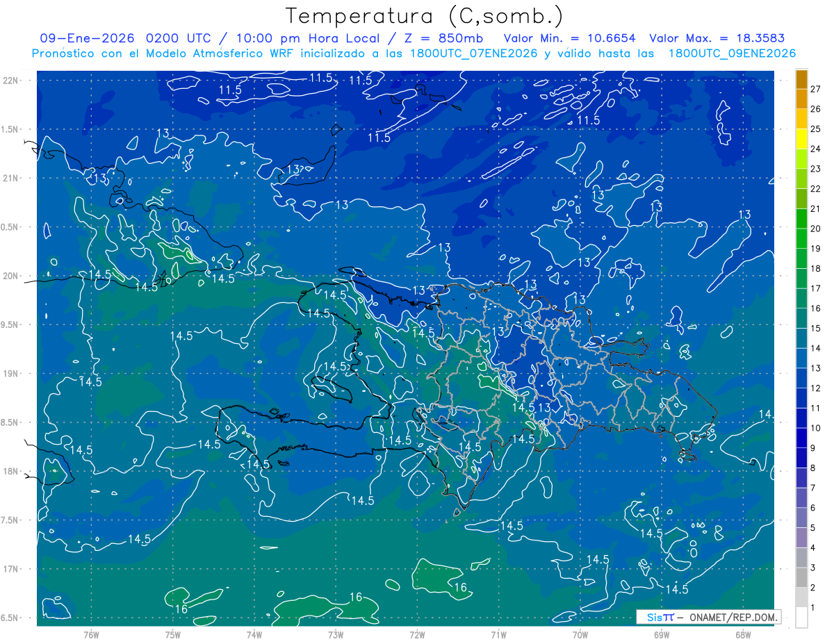Image resolution: width=834 pixels, height=644 pixels.
Task: Click the color scale value '16'
Action: (x=817, y=308)
